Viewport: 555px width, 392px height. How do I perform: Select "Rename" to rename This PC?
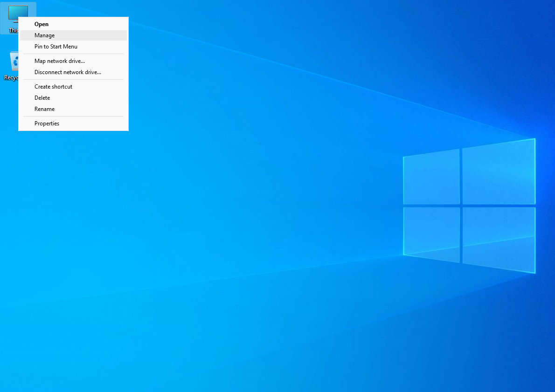tap(44, 109)
